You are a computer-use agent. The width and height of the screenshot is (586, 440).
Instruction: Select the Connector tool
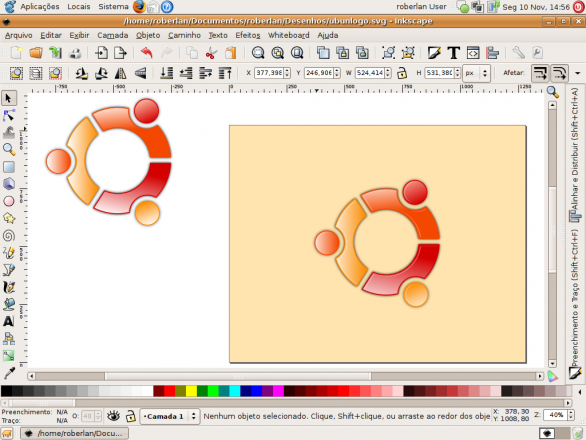[9, 338]
